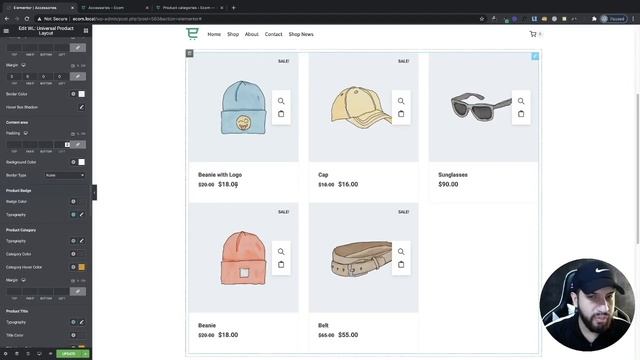Quick view the Cap product
Viewport: 640px width, 360px height.
(x=401, y=101)
